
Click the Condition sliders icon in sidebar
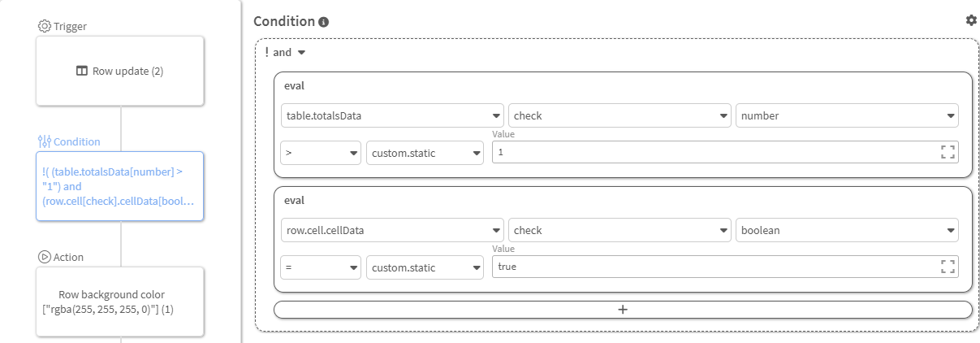point(45,141)
